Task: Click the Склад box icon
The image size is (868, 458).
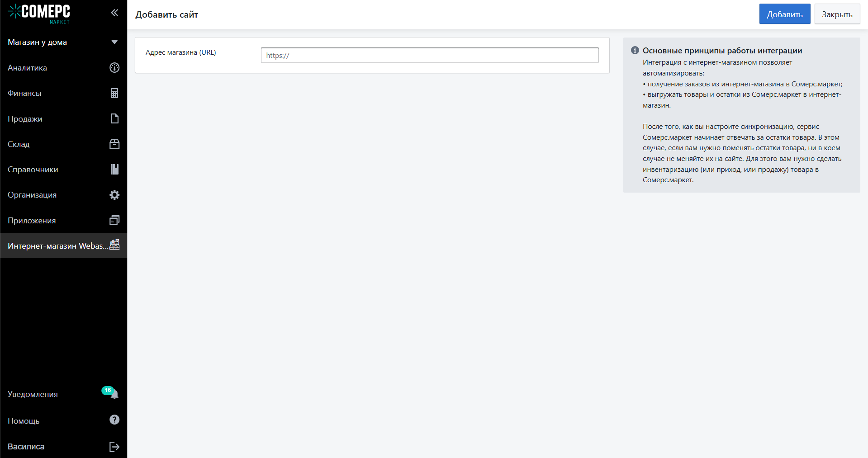Action: pyautogui.click(x=114, y=144)
